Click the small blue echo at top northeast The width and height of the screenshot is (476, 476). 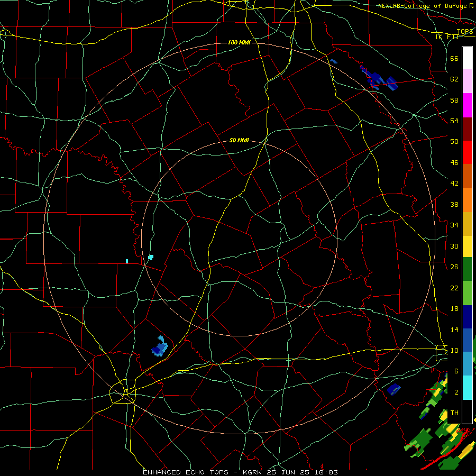pyautogui.click(x=333, y=61)
